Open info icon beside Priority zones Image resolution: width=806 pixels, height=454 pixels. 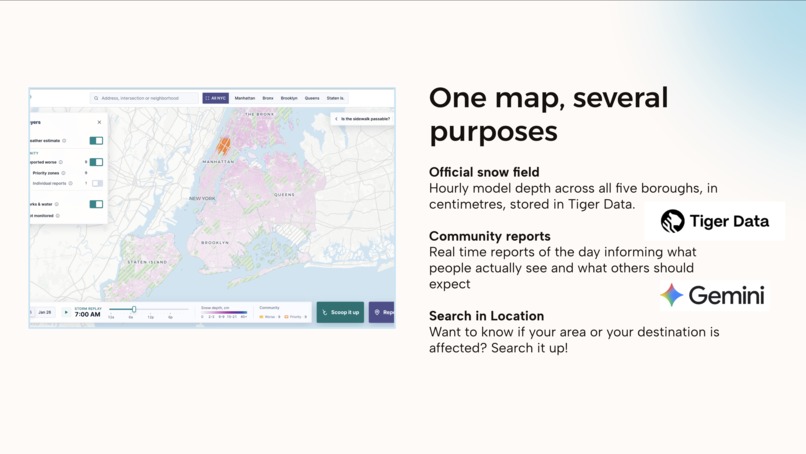(x=64, y=173)
